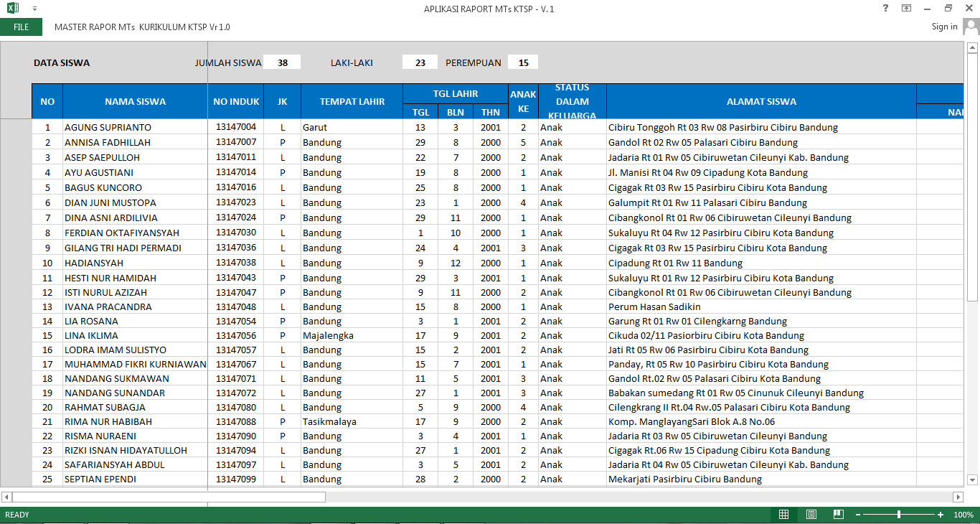
Task: Click the BLN sub-header
Action: [456, 112]
